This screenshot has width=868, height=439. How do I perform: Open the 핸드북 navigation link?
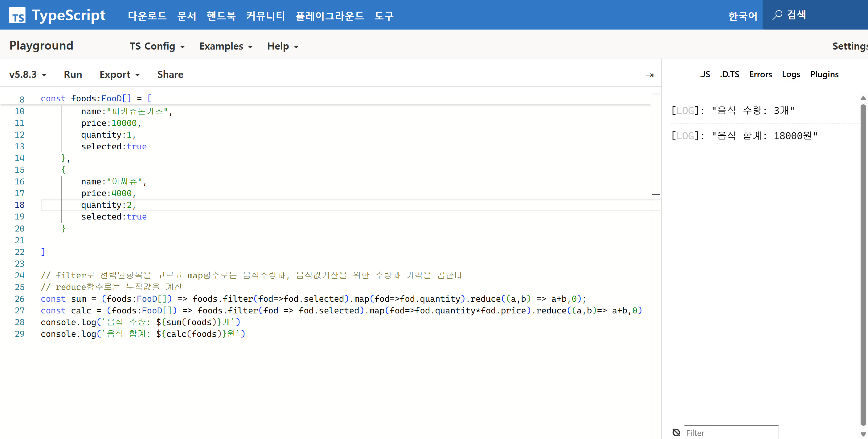221,15
